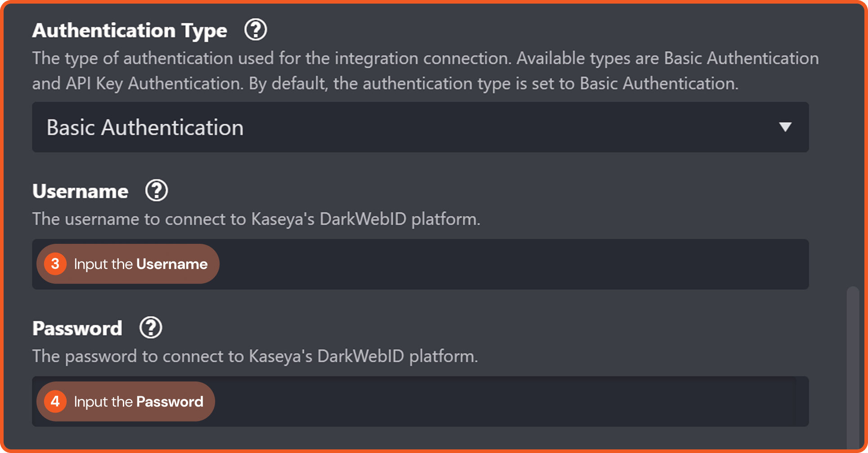
Task: Select the 'Basic Authentication' value text
Action: [x=145, y=128]
